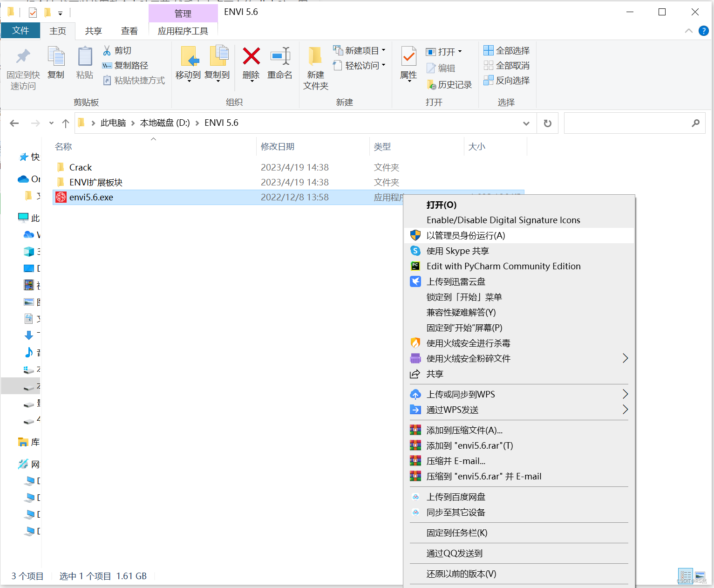714x588 pixels.
Task: Choose Edit with PyCharm Community Edition
Action: tap(519, 266)
